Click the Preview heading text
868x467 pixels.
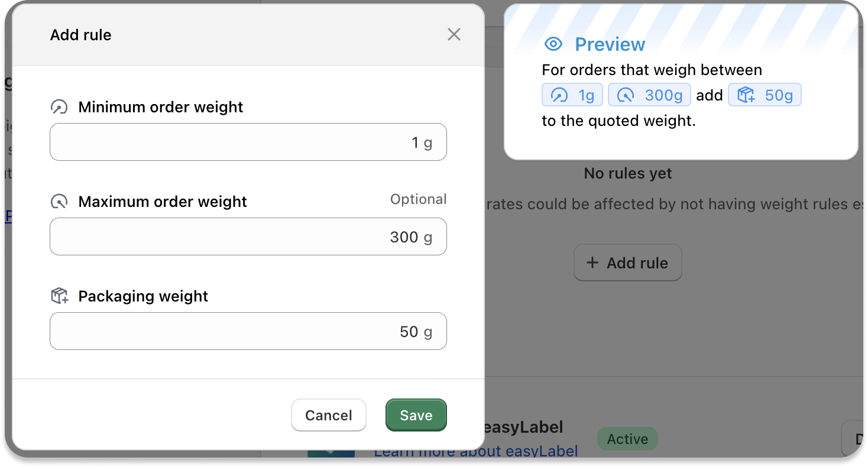(610, 44)
